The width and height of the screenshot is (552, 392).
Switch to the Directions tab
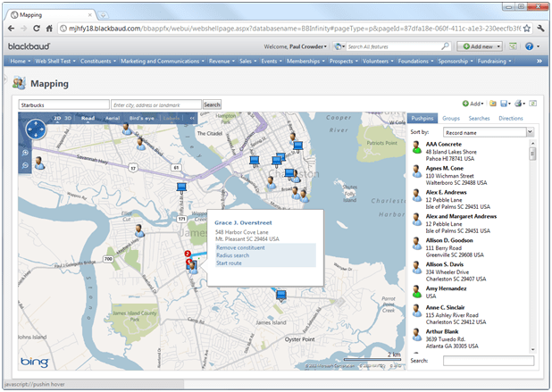(510, 118)
